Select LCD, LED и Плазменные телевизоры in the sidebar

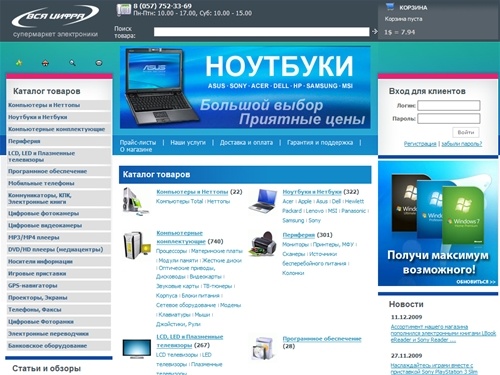pyautogui.click(x=59, y=156)
